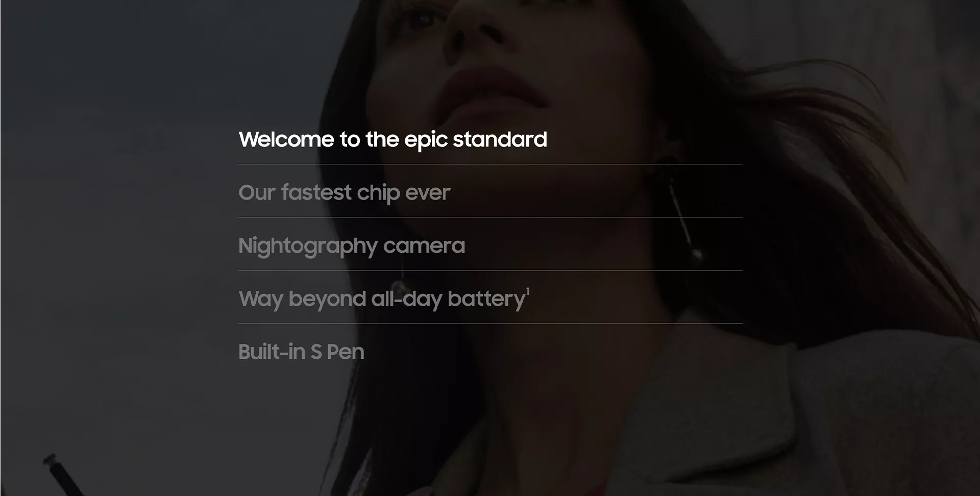Click the word 'Pen' in the last item
This screenshot has width=980, height=496.
coord(345,352)
